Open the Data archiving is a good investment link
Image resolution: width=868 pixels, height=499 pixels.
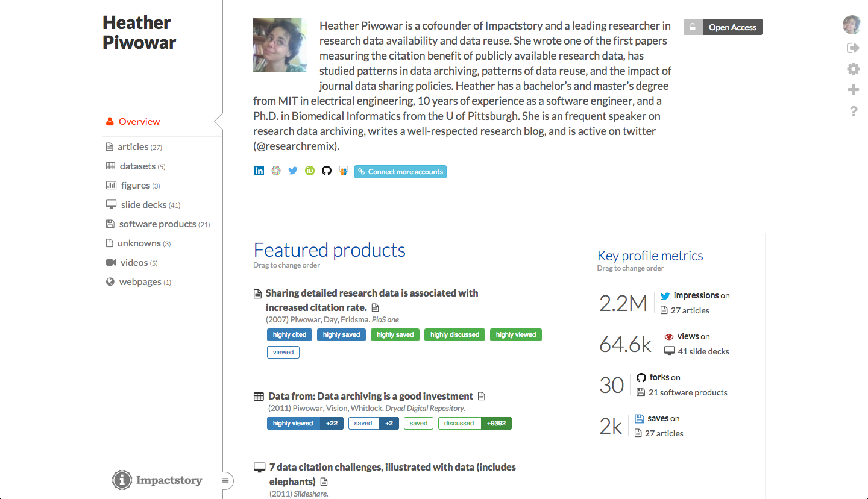370,397
